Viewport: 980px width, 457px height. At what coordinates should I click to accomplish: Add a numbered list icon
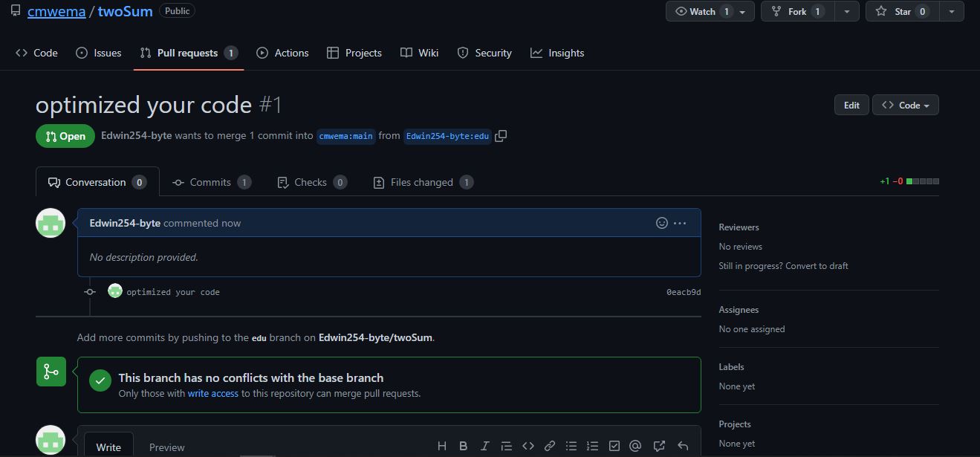[593, 446]
